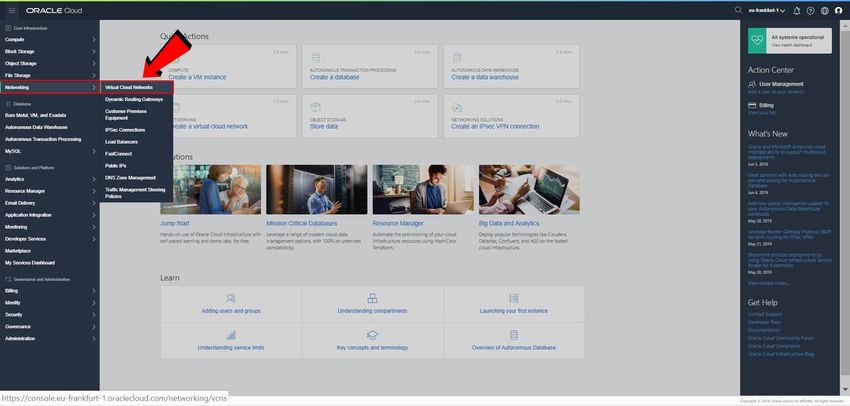The image size is (850, 406).
Task: Click the language globe icon
Action: [825, 11]
